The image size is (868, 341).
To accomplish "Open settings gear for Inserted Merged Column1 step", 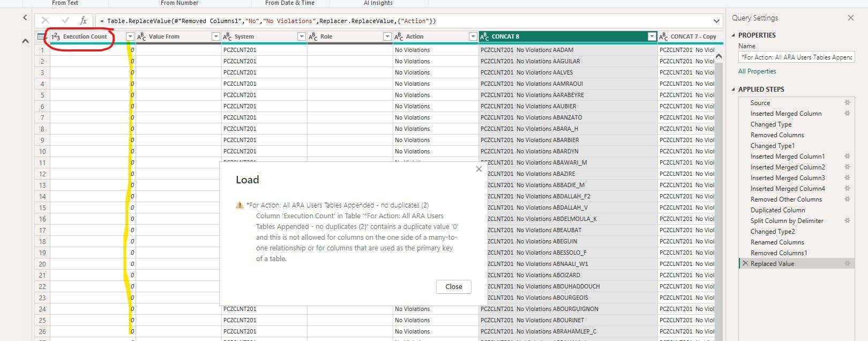I will pyautogui.click(x=847, y=156).
